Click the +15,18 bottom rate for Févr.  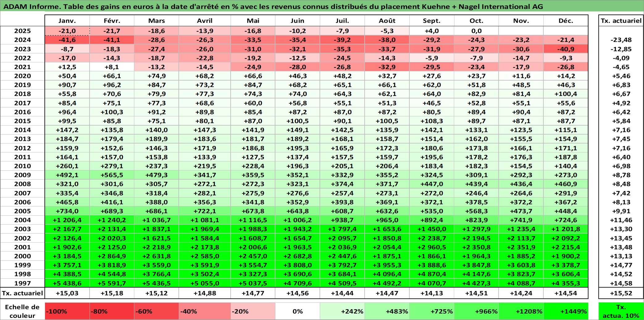pos(112,293)
